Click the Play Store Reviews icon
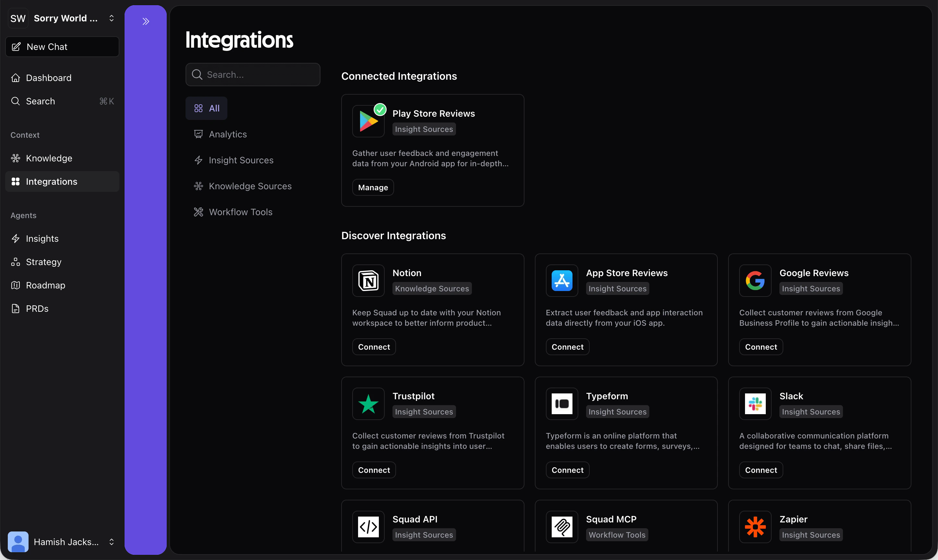 (x=368, y=121)
